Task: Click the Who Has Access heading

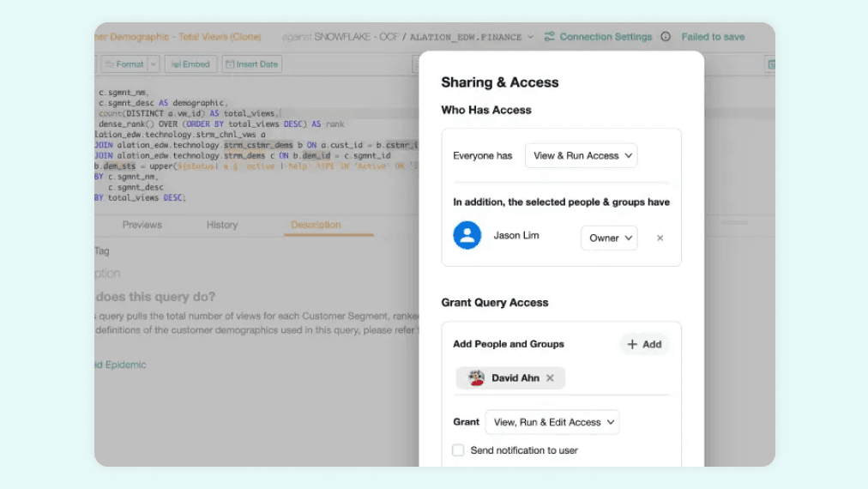Action: coord(486,110)
